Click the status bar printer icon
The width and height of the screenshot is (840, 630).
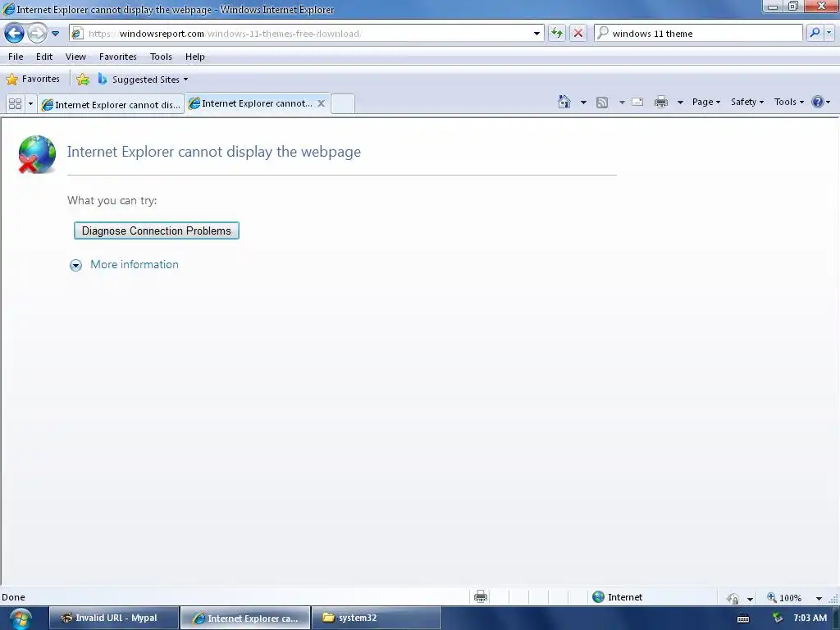click(481, 596)
